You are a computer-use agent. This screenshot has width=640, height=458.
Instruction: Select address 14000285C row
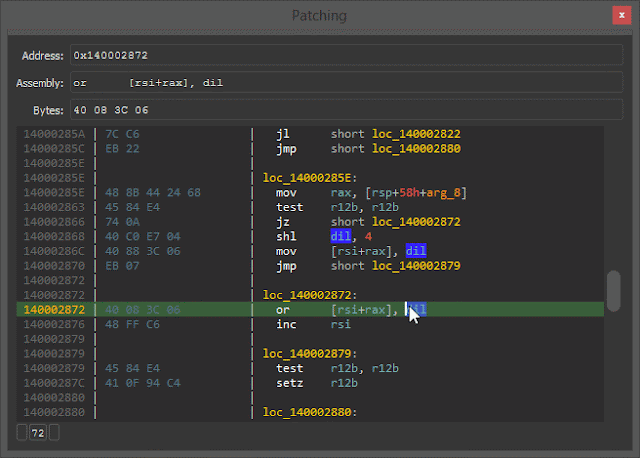(x=54, y=149)
